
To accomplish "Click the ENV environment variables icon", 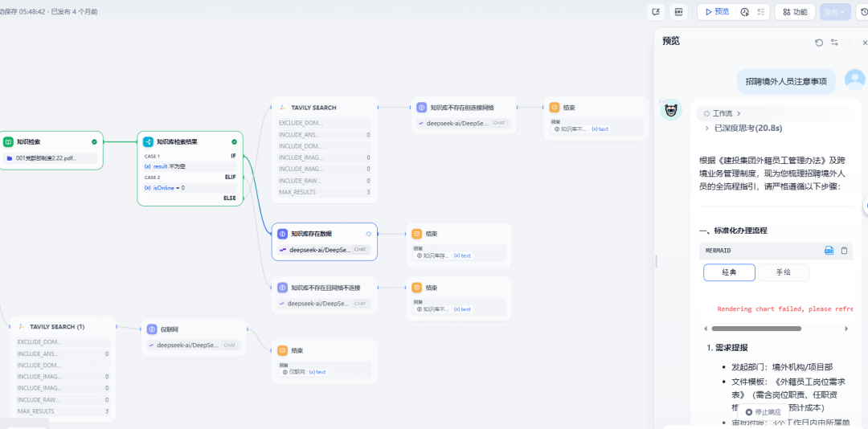I will pyautogui.click(x=679, y=12).
